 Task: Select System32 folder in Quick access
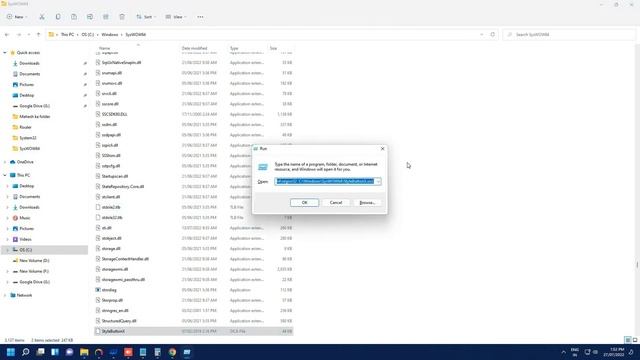tap(28, 138)
